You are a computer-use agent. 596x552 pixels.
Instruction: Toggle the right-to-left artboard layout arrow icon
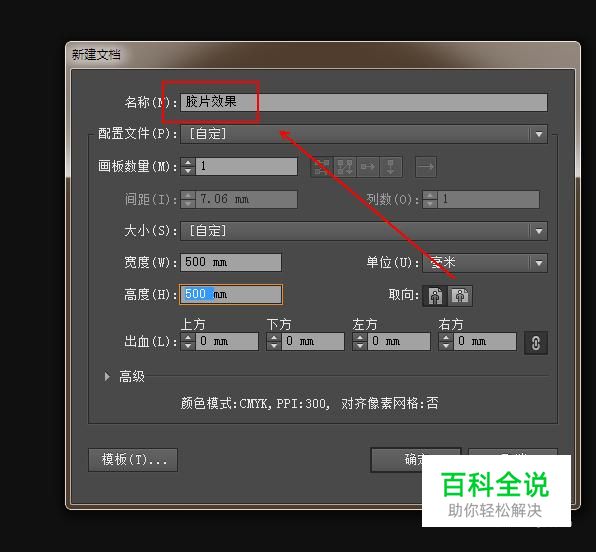(x=426, y=167)
